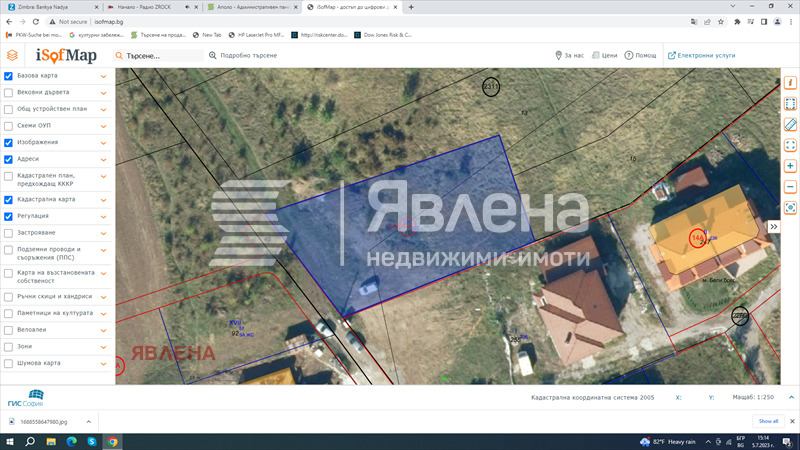The width and height of the screenshot is (800, 450).
Task: Click the full extent view icon
Action: 790,145
